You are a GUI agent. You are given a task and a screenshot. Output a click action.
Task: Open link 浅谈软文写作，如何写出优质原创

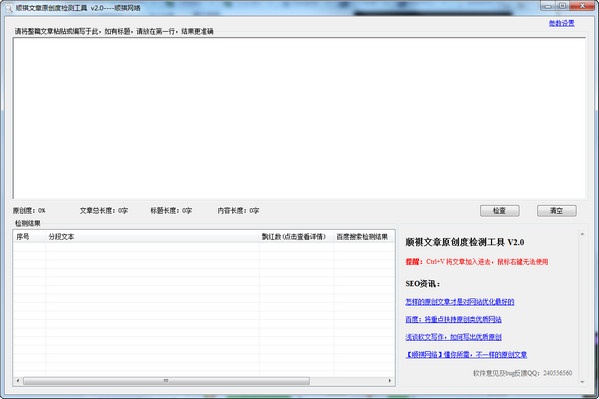453,337
